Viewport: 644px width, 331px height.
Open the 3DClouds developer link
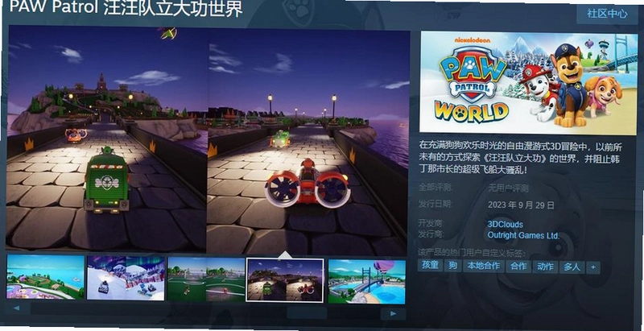pyautogui.click(x=506, y=224)
